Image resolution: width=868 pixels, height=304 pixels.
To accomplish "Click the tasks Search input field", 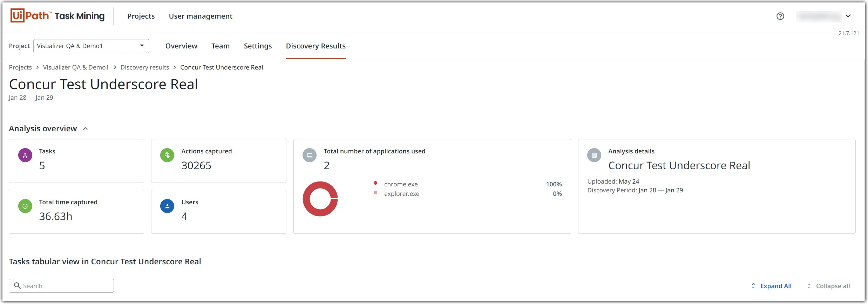I will (x=61, y=286).
